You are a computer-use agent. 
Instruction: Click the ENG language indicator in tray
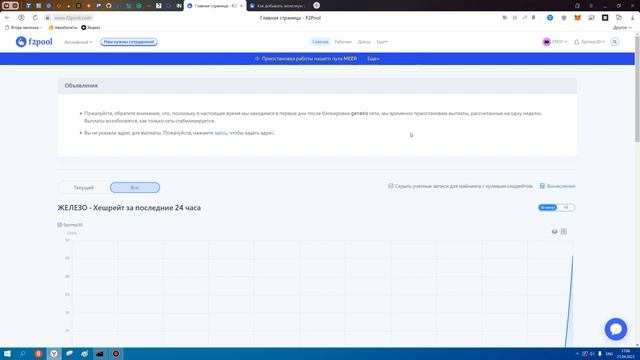(x=609, y=353)
